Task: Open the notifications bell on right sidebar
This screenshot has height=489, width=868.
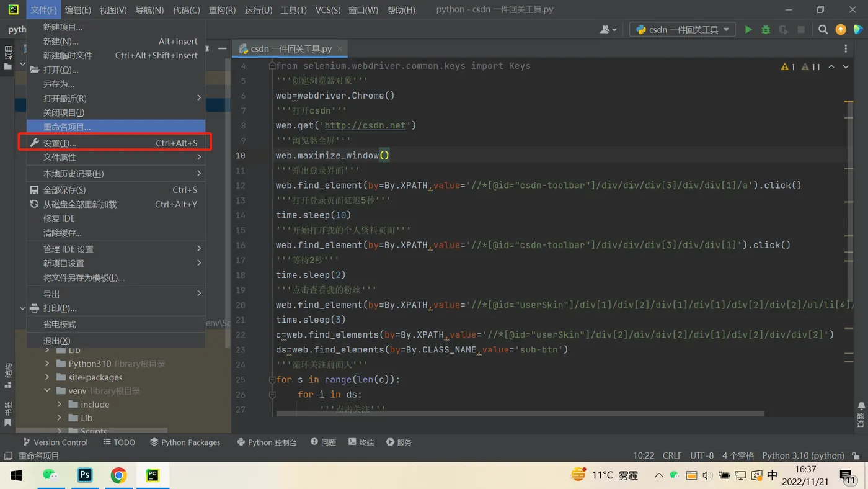Action: click(x=861, y=406)
